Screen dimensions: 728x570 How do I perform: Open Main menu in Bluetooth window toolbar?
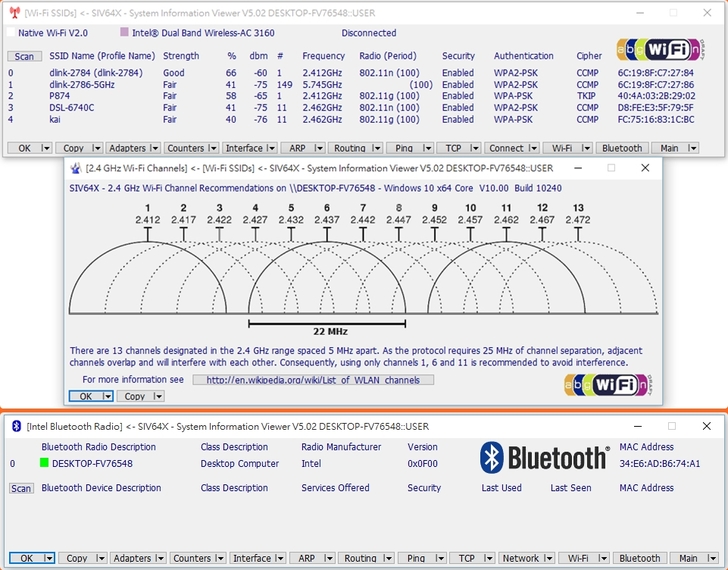coord(688,558)
